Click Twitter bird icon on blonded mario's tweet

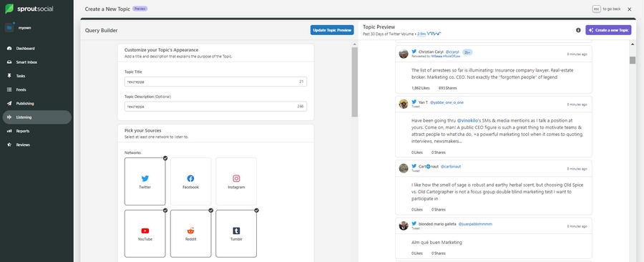[x=414, y=224]
